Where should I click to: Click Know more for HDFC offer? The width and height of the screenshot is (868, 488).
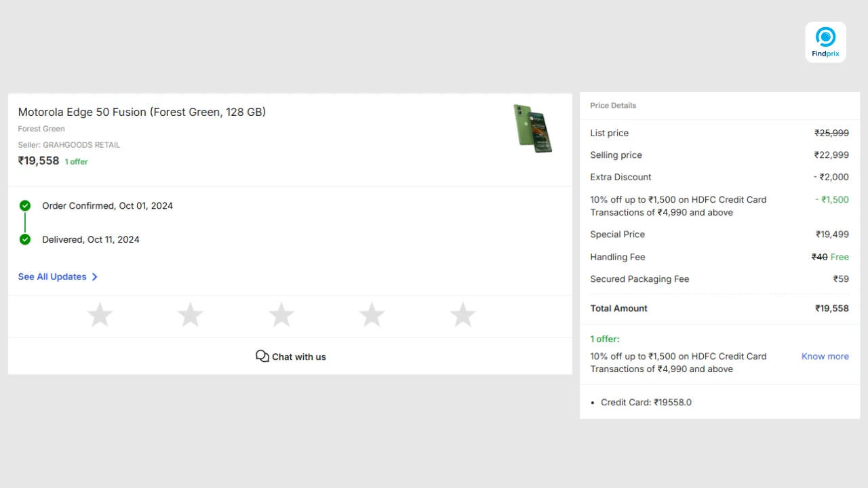825,357
